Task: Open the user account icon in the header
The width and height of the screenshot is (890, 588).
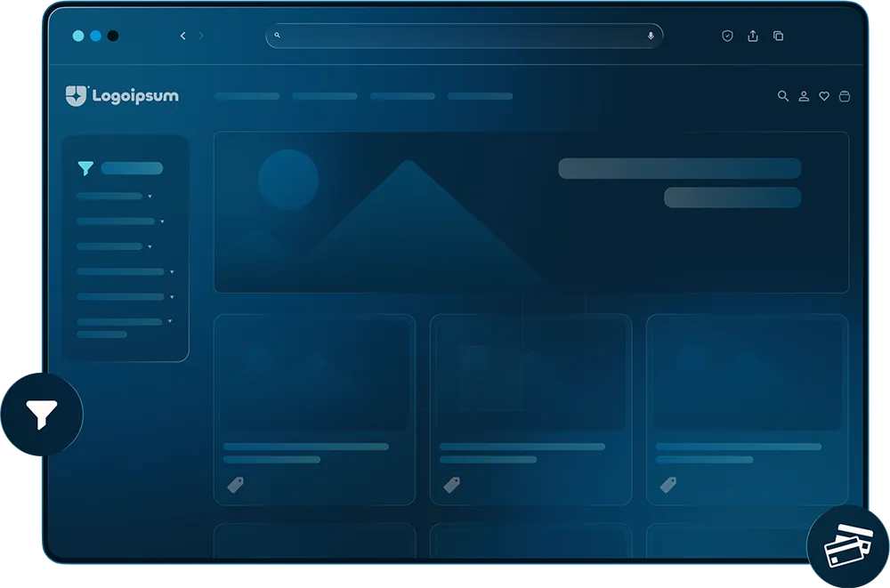Action: (804, 96)
